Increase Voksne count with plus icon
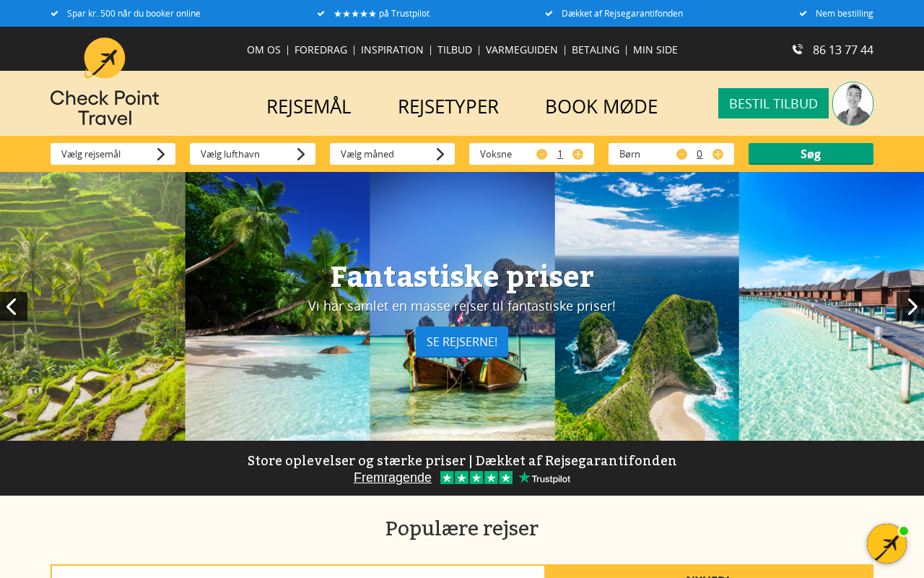Viewport: 924px width, 578px height. [x=577, y=154]
